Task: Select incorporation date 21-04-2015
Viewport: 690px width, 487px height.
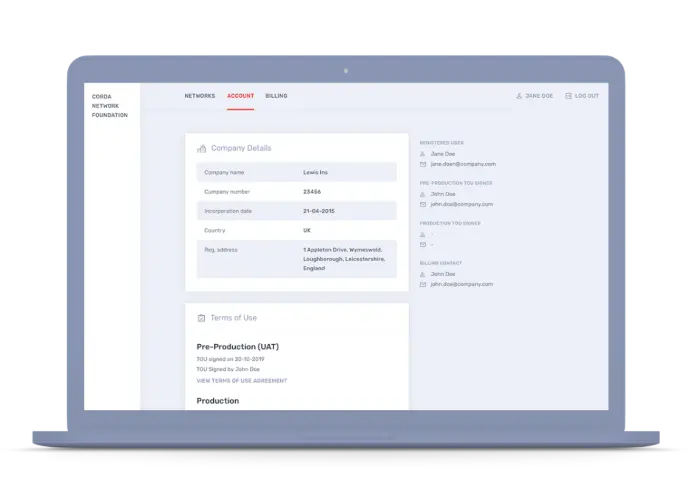Action: coord(319,211)
